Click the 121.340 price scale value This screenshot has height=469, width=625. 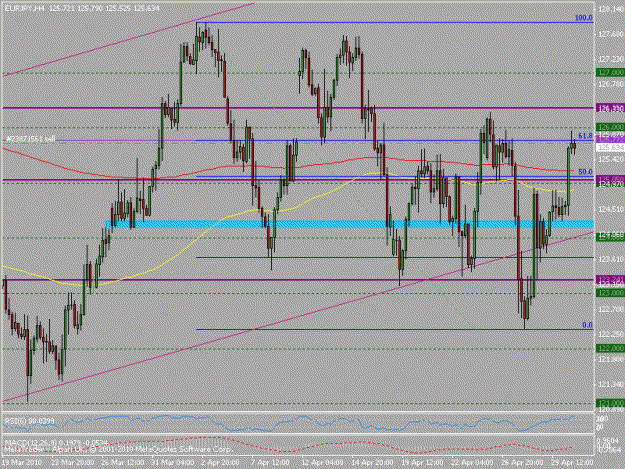[x=611, y=384]
